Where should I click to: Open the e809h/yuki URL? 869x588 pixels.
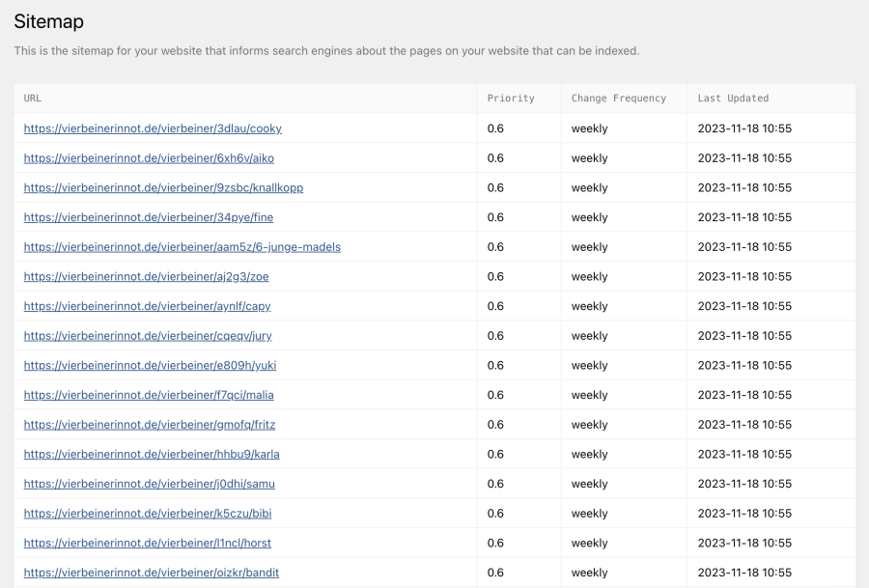pyautogui.click(x=150, y=366)
